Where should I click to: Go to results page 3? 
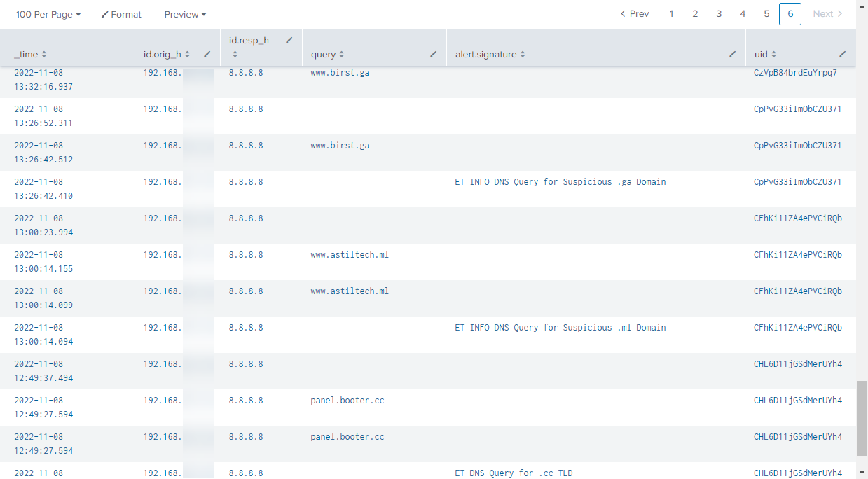719,14
